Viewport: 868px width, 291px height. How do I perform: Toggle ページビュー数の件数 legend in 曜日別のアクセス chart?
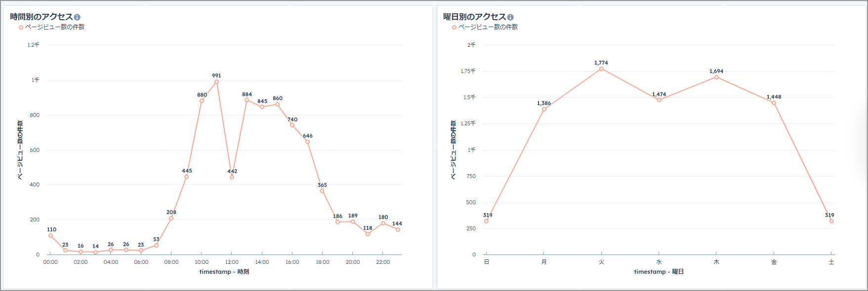pyautogui.click(x=485, y=27)
